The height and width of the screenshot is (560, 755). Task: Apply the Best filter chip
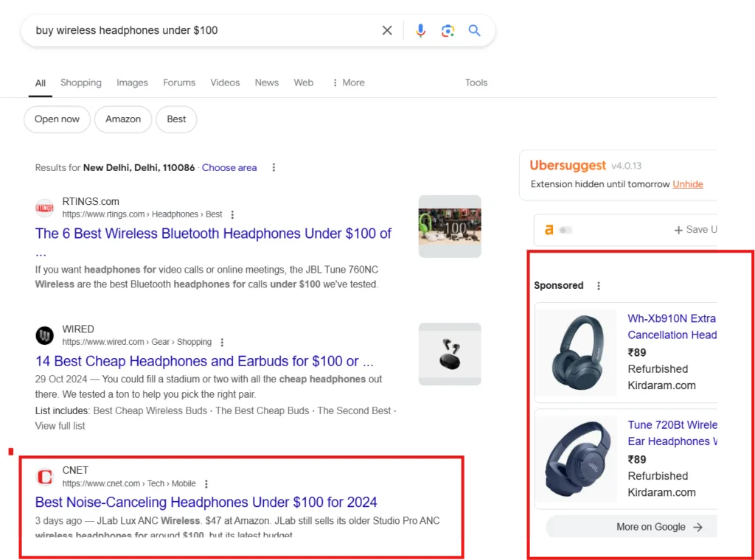coord(176,119)
